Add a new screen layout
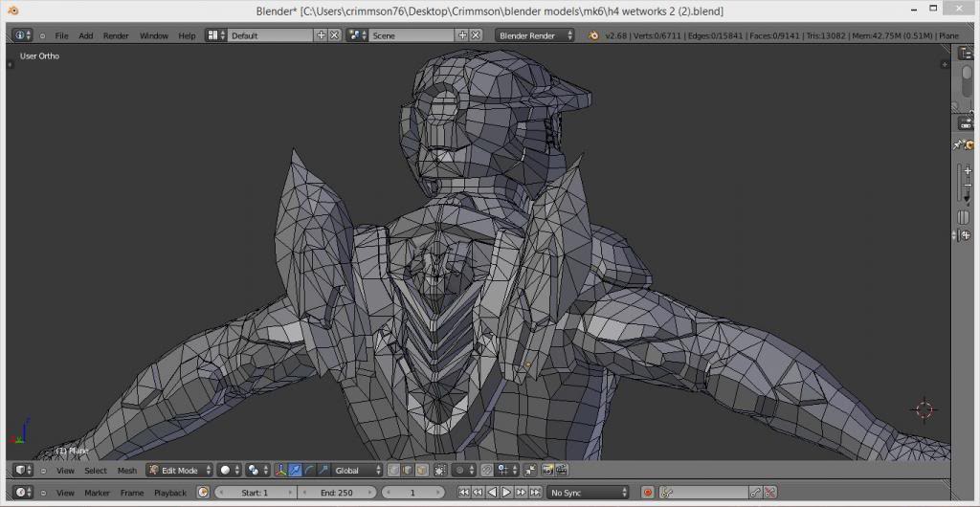980x507 pixels. pyautogui.click(x=322, y=35)
